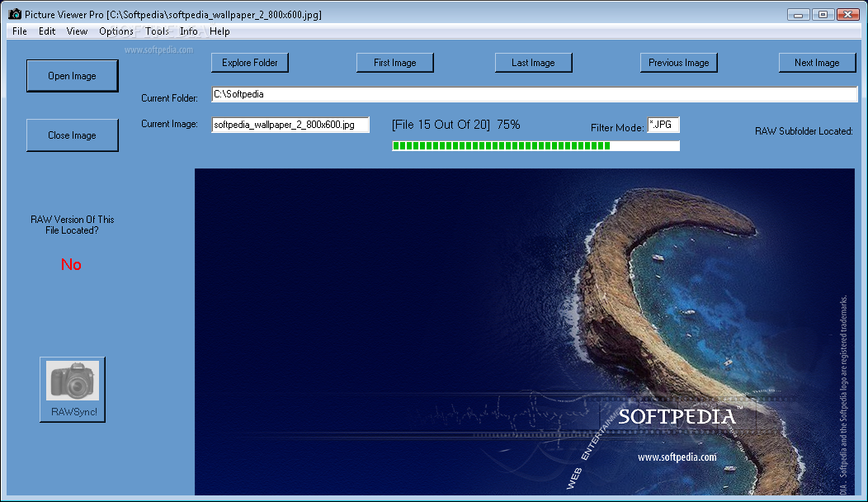Open the Tools menu
This screenshot has width=868, height=502.
pos(158,31)
